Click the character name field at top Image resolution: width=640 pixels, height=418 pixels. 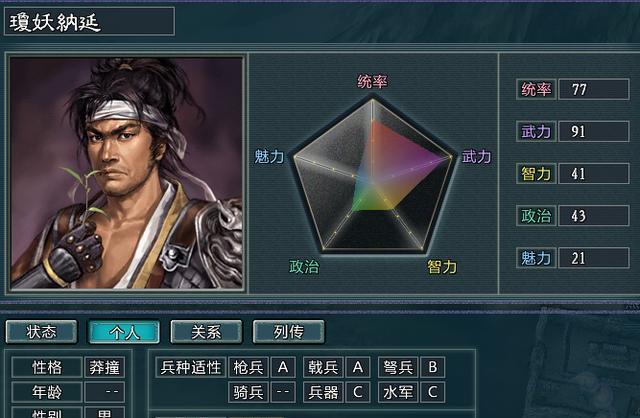(90, 21)
